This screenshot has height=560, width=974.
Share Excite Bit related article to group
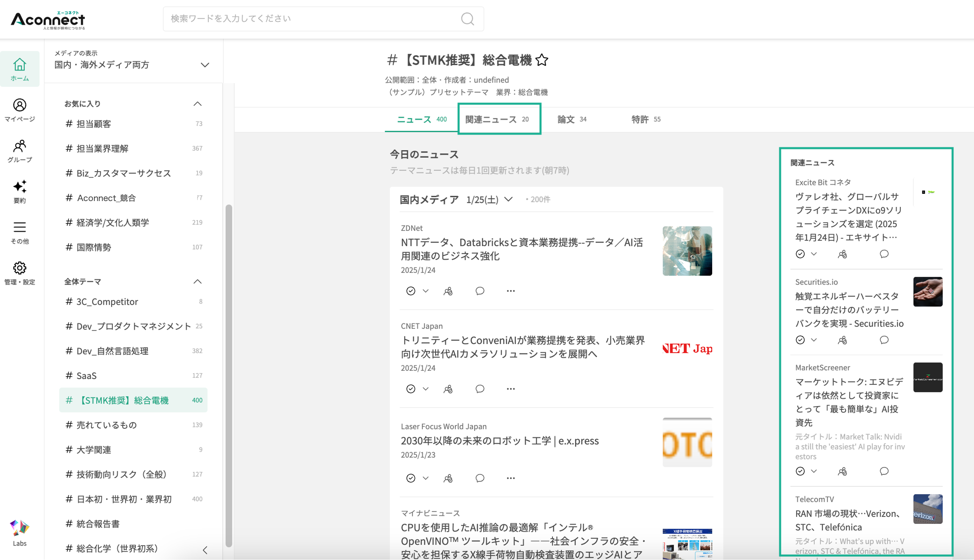(x=842, y=254)
